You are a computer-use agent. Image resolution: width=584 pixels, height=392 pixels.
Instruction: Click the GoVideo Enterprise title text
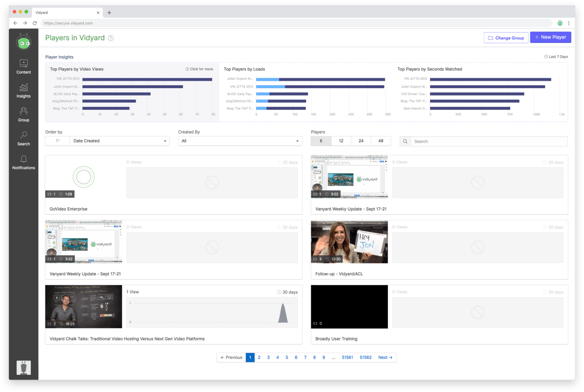tap(68, 209)
